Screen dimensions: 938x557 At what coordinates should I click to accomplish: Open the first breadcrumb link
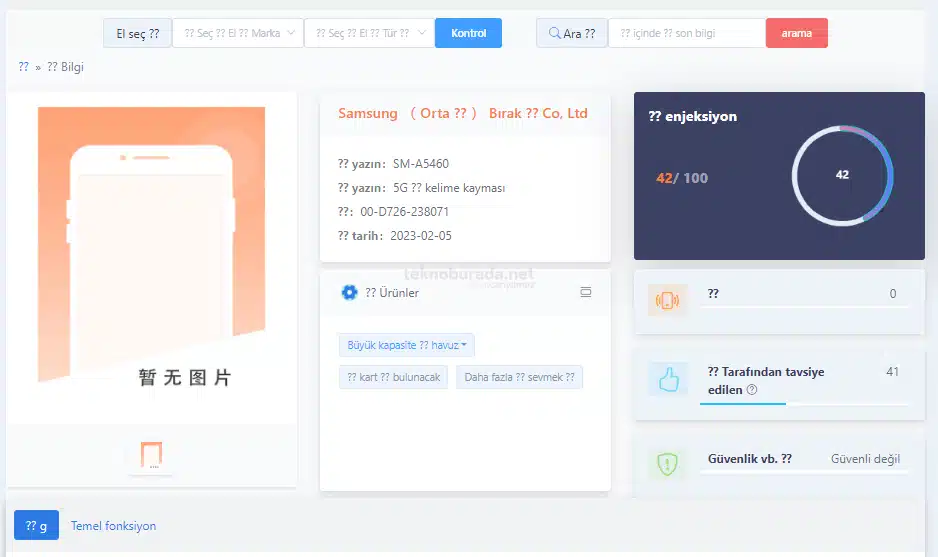[23, 66]
